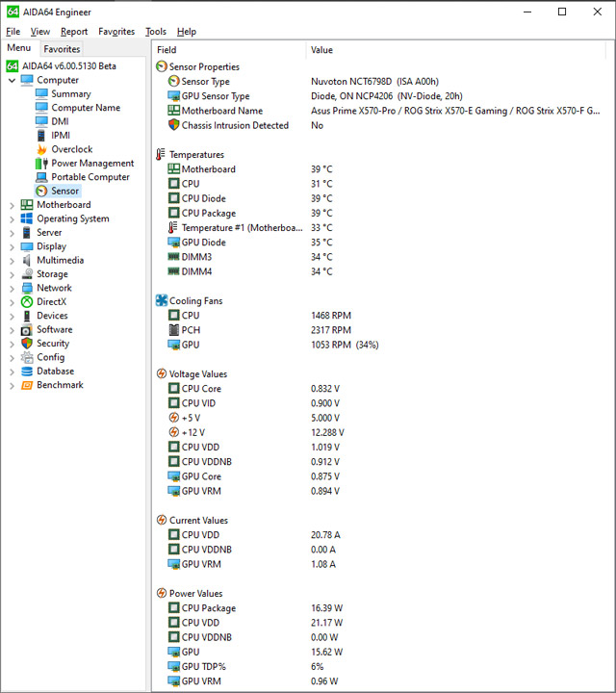Click the DirectX Xbox icon
616x693 pixels.
pyautogui.click(x=27, y=302)
